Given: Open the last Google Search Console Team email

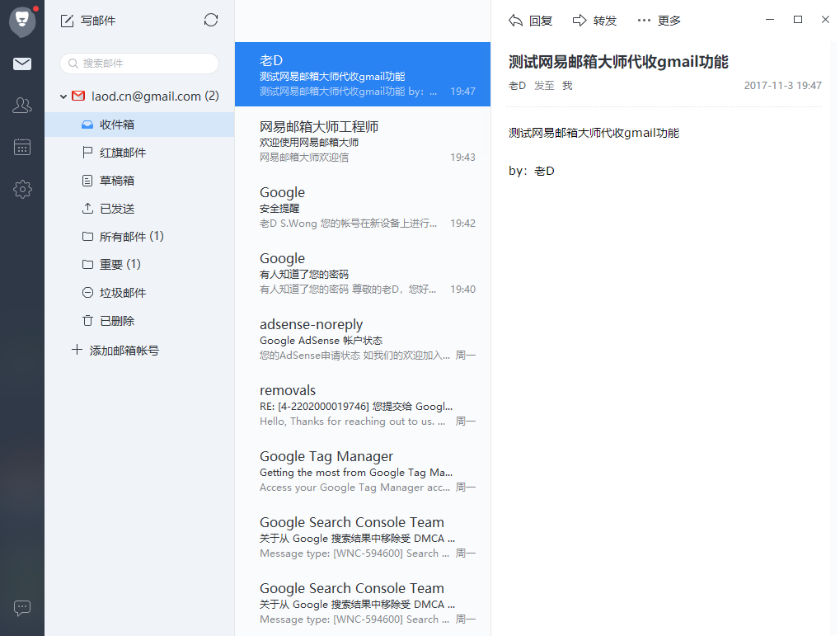Looking at the screenshot, I should click(x=363, y=603).
